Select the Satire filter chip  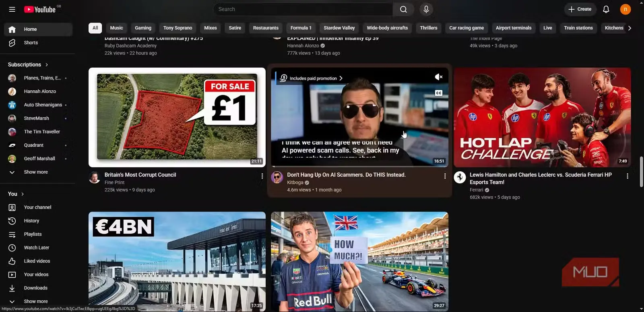click(235, 28)
